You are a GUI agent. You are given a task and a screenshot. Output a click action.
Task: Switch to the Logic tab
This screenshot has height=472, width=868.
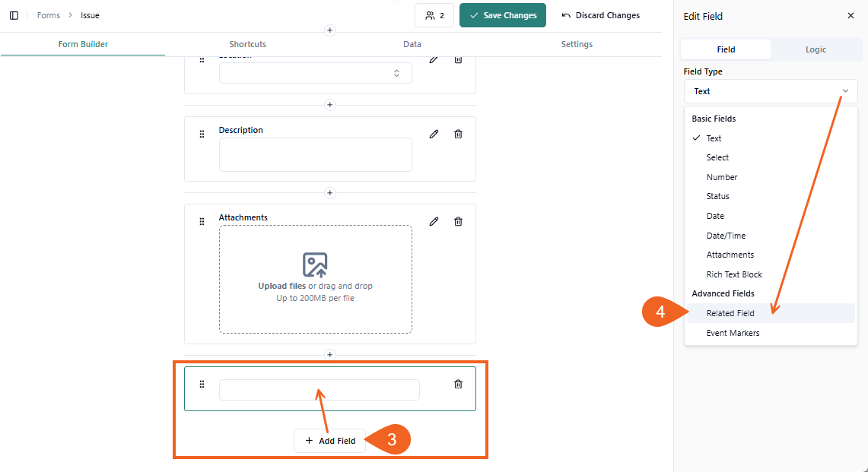816,49
